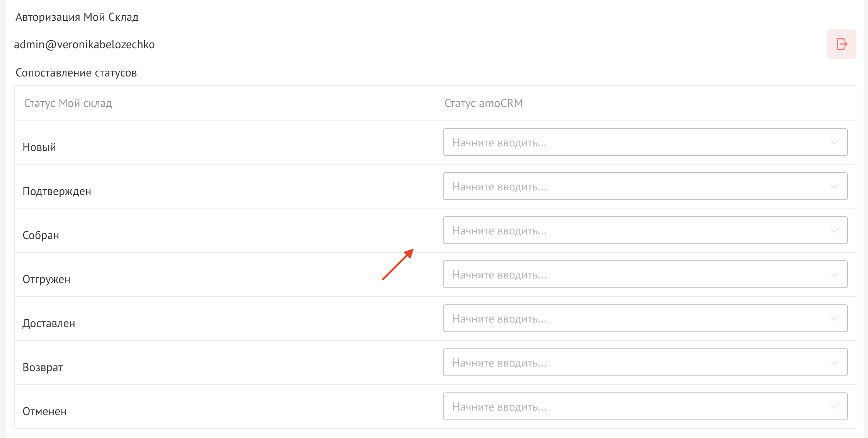Click the Статус amoCRM column header
Image resolution: width=868 pixels, height=438 pixels.
point(483,103)
